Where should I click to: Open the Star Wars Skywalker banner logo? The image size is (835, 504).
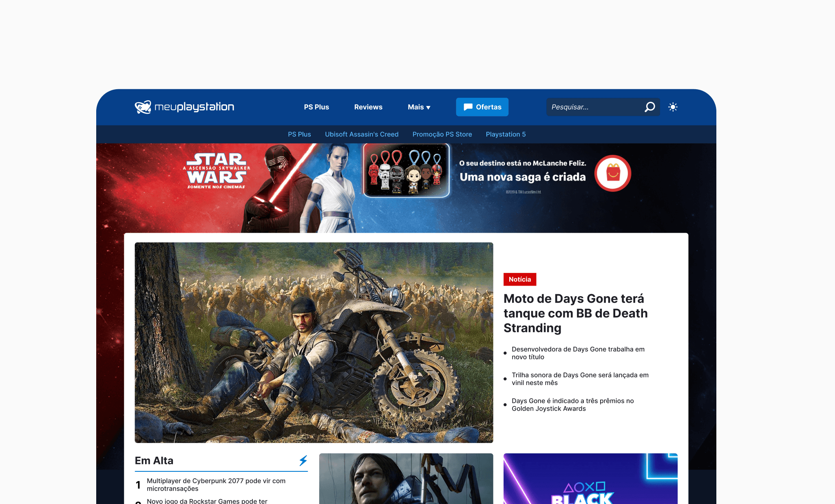click(216, 171)
